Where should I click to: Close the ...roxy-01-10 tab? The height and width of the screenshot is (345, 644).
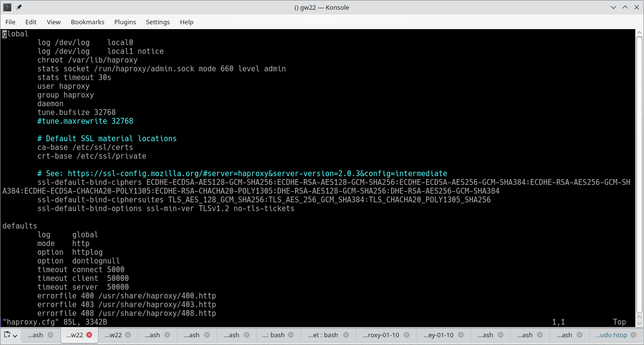pos(407,335)
